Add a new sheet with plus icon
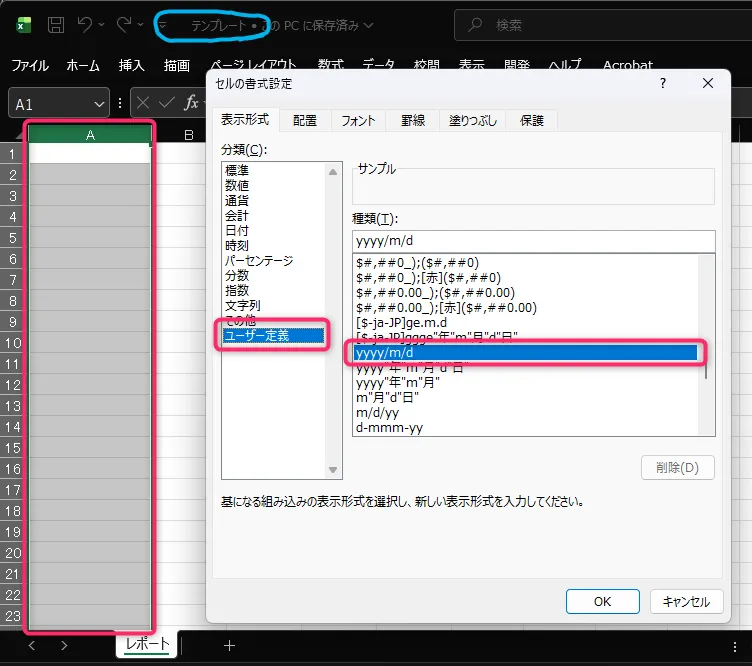The width and height of the screenshot is (752, 666). 229,645
